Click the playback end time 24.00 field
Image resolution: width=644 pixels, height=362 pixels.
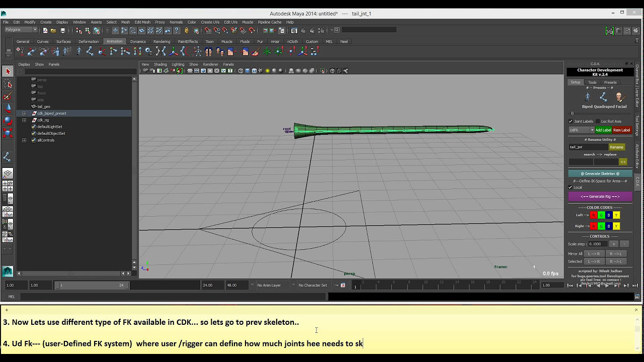(x=213, y=285)
